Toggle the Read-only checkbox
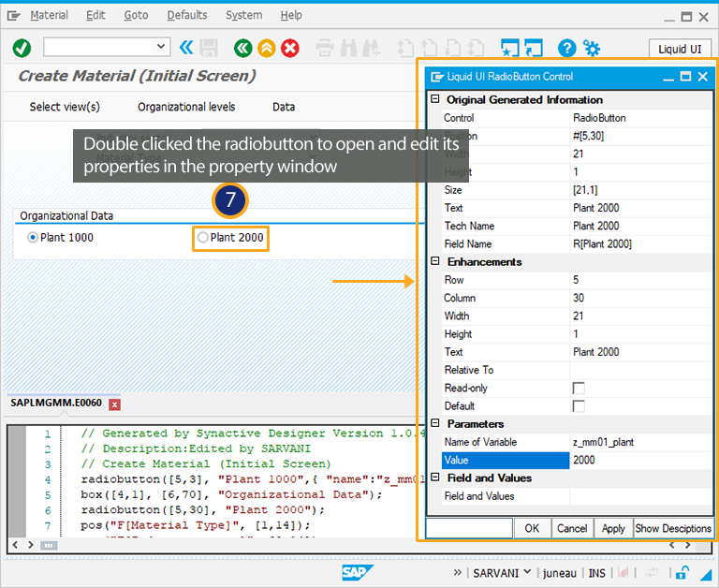 coord(579,388)
